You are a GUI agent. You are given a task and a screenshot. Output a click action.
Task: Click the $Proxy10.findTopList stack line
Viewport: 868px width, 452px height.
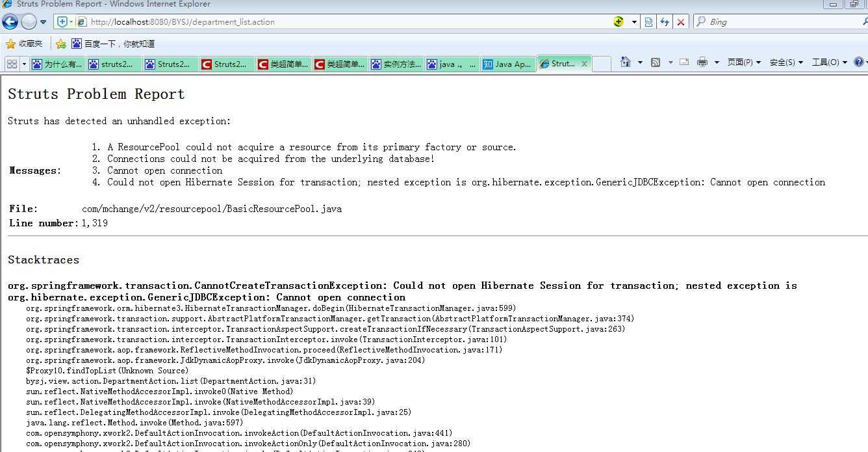point(107,371)
